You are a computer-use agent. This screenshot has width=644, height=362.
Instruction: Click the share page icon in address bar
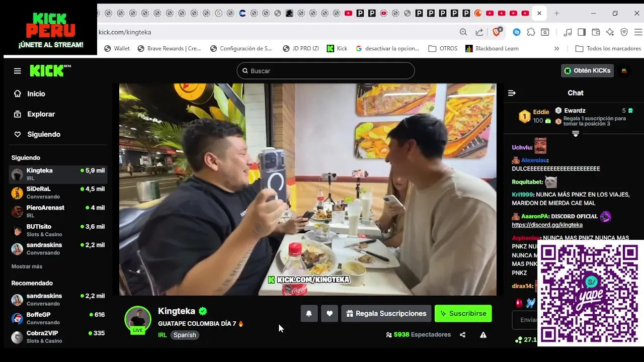point(479,32)
